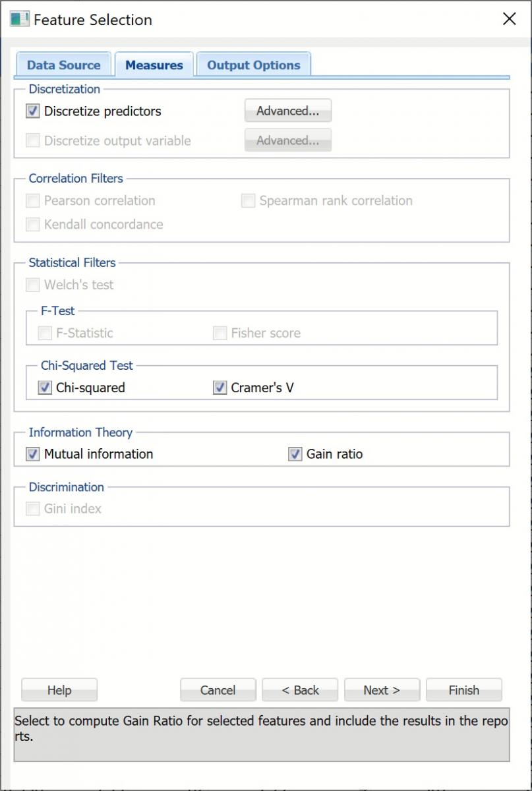Screen dimensions: 532x791
Task: Enable Kendall concordance
Action: pos(32,224)
